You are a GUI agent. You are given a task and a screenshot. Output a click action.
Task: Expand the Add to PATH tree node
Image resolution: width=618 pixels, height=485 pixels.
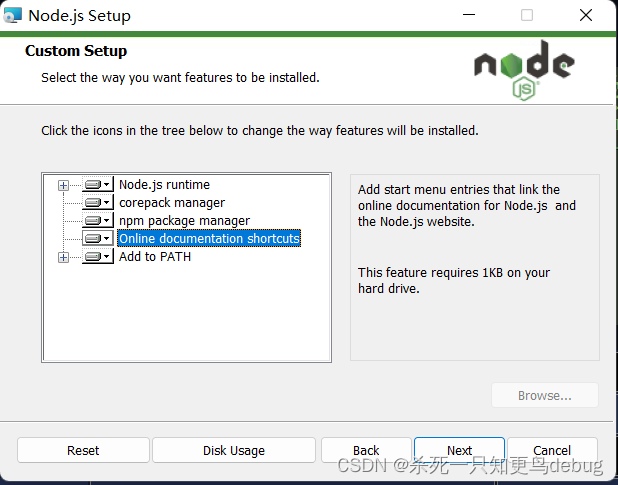pyautogui.click(x=63, y=258)
